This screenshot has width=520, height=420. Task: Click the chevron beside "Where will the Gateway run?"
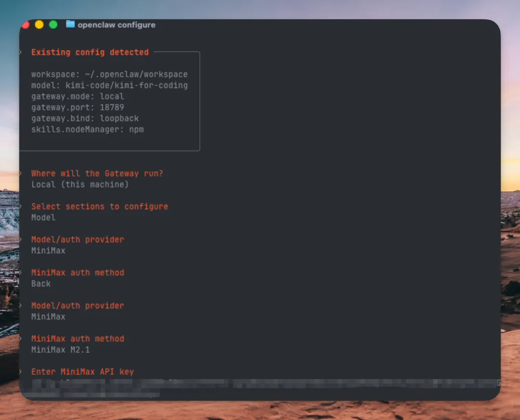click(x=21, y=173)
